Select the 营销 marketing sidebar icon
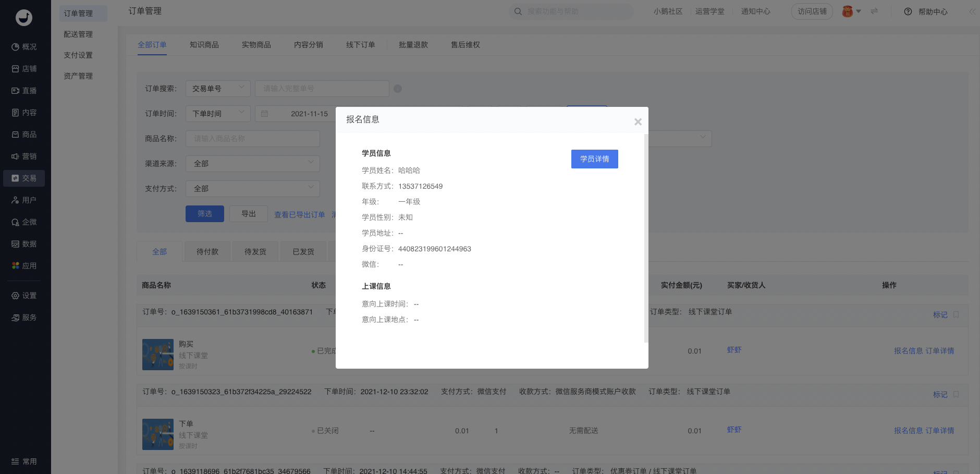The width and height of the screenshot is (980, 474). pos(16,156)
